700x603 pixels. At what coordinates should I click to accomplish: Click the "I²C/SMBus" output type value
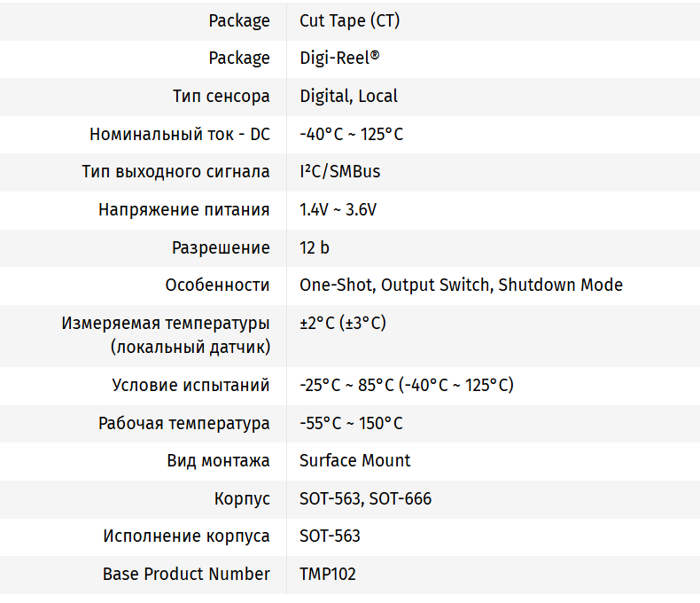(x=339, y=171)
